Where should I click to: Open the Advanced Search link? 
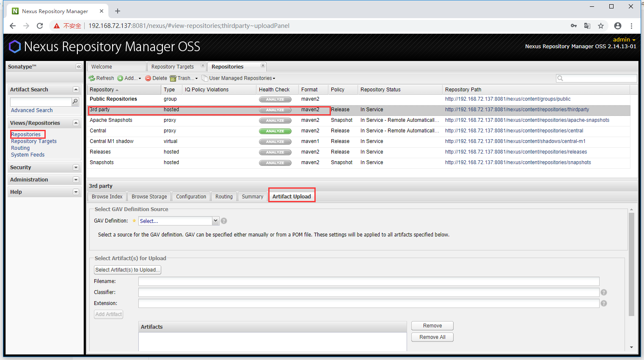tap(32, 110)
